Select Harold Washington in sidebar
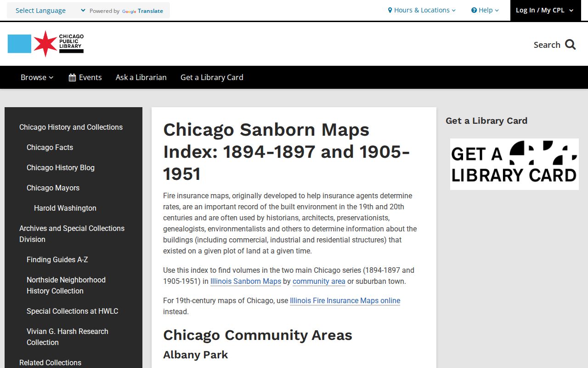This screenshot has width=588, height=368. click(x=65, y=208)
